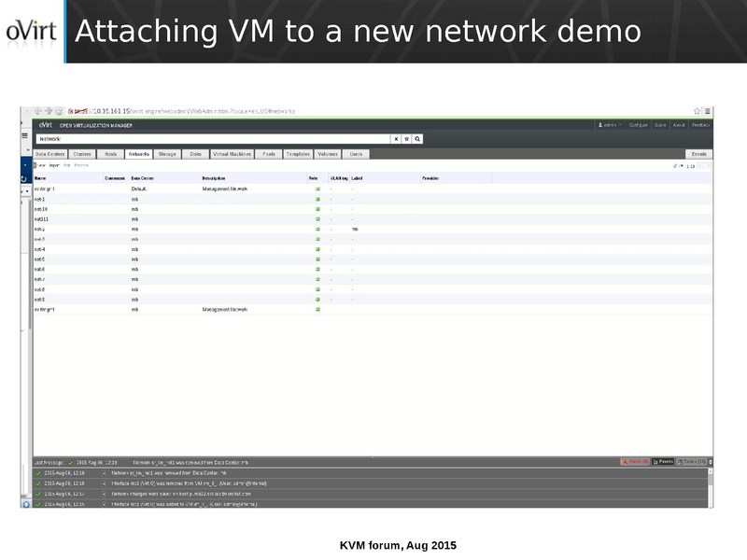Image resolution: width=747 pixels, height=560 pixels.
Task: Bookmark page with the star icon in address bar
Action: click(x=698, y=111)
